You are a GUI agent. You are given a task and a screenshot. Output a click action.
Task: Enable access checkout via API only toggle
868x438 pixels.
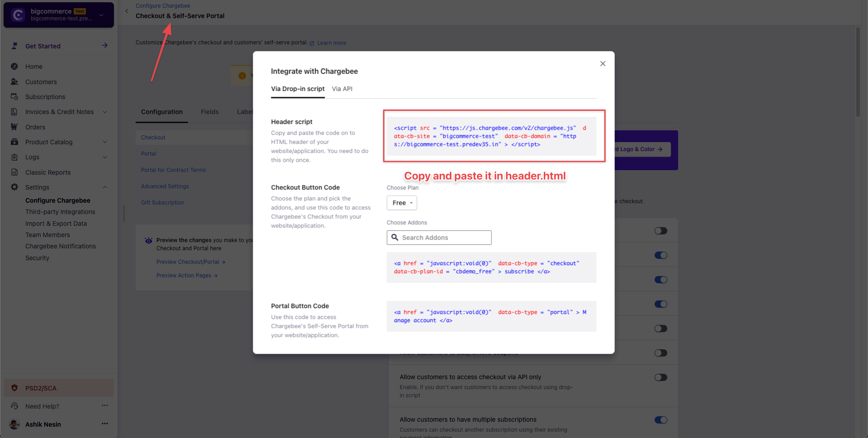(x=661, y=377)
